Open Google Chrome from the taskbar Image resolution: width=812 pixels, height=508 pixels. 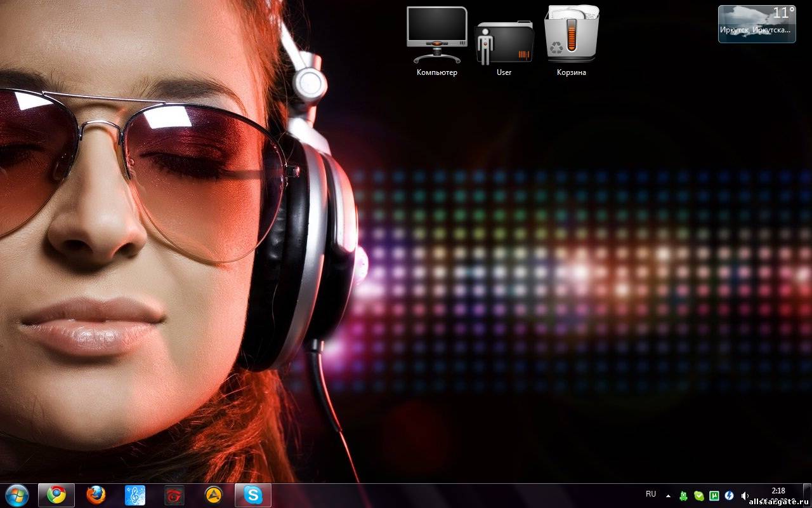coord(56,495)
